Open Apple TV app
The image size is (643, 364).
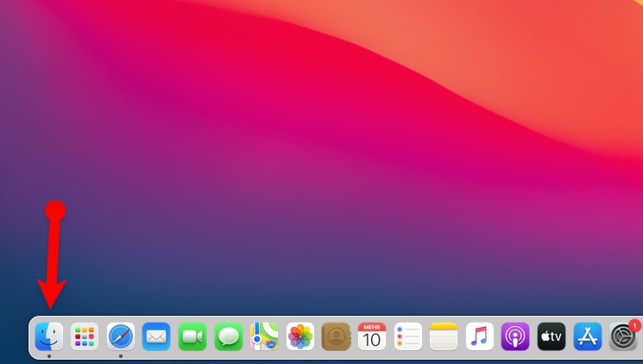coord(551,336)
